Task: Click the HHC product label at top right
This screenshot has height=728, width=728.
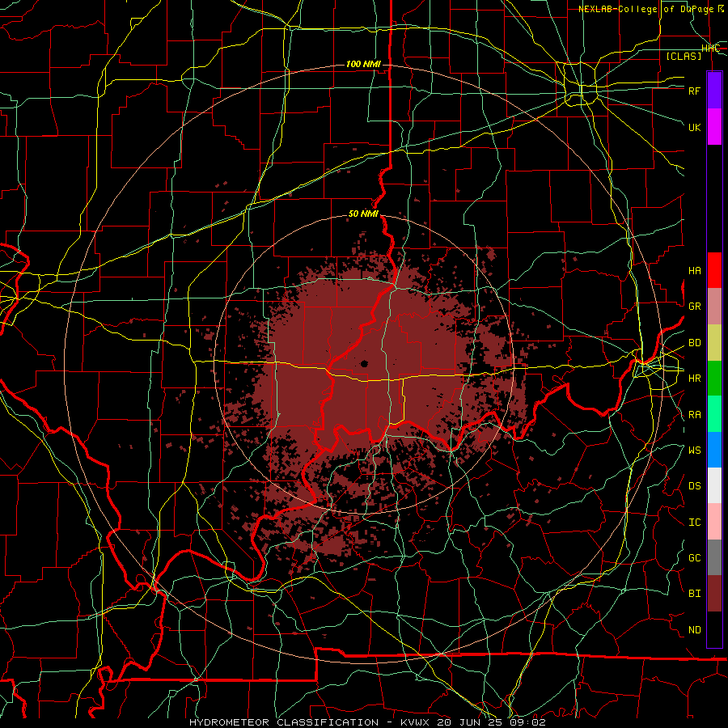Action: coord(710,49)
